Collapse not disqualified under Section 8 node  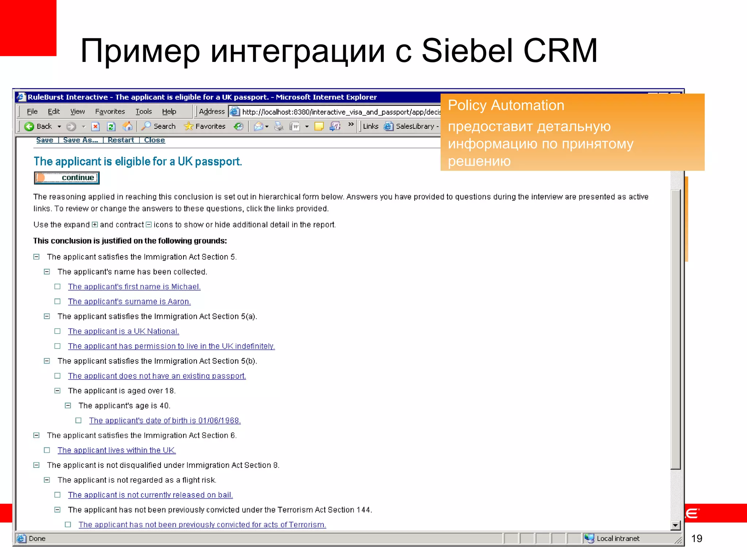pyautogui.click(x=36, y=465)
